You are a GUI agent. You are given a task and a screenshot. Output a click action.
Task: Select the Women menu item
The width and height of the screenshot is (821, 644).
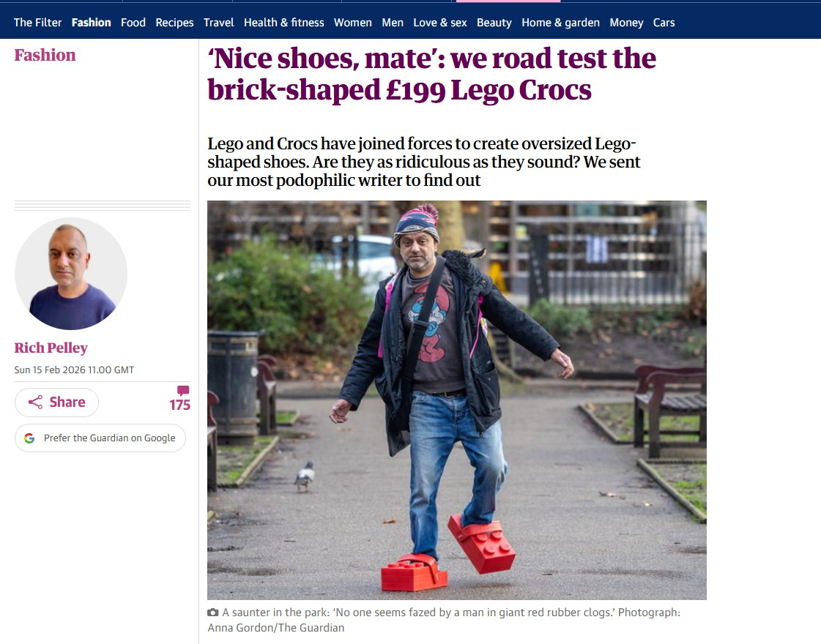353,23
